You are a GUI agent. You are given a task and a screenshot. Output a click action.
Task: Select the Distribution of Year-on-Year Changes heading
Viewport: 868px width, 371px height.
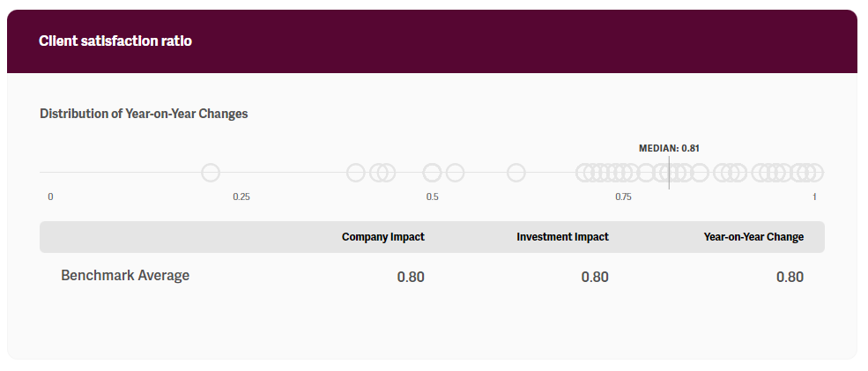144,114
